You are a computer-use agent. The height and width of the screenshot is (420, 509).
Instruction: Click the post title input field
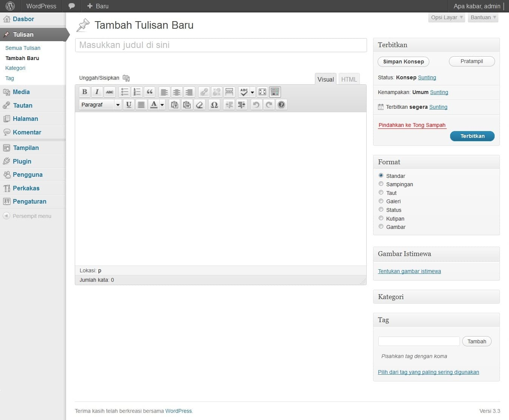[221, 45]
